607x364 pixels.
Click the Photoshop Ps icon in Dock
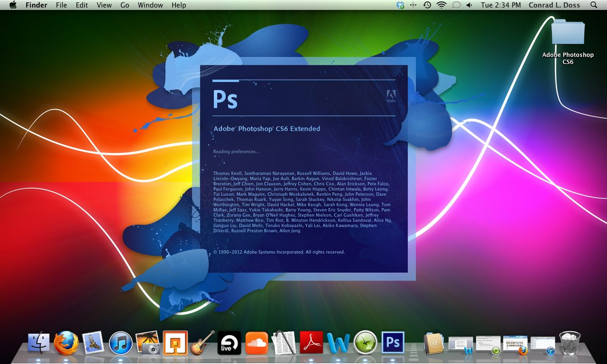(393, 343)
